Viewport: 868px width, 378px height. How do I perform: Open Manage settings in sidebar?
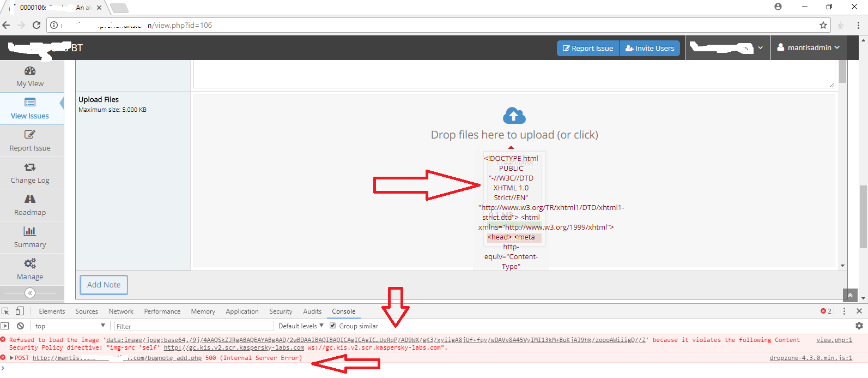click(x=30, y=269)
